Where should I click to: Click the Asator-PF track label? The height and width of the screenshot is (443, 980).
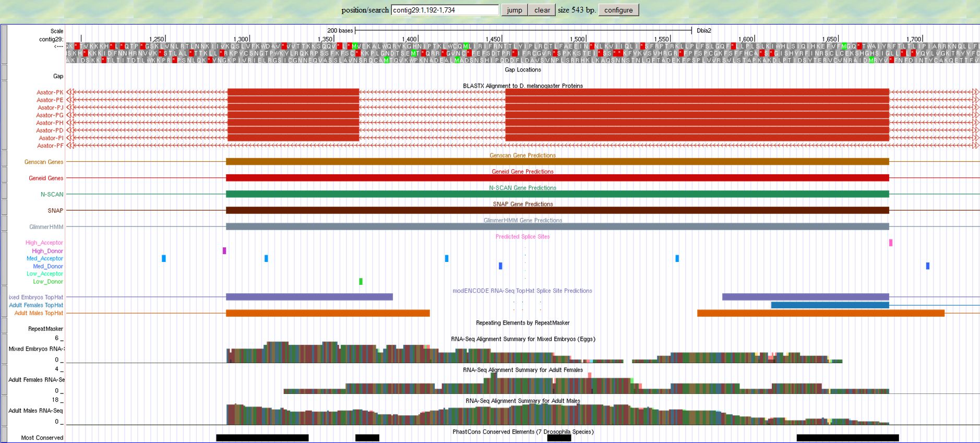50,146
